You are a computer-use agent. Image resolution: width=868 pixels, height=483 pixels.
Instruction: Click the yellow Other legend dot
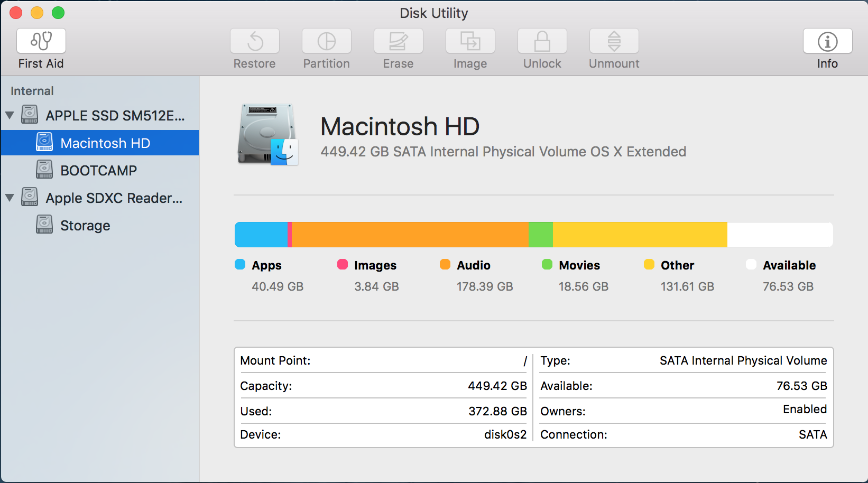tap(649, 264)
